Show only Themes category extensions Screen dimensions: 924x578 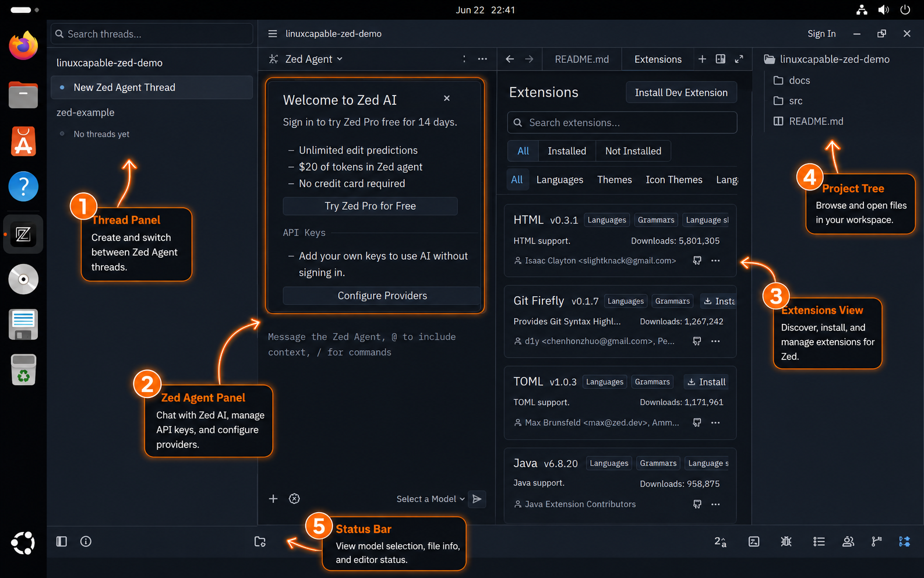tap(615, 179)
